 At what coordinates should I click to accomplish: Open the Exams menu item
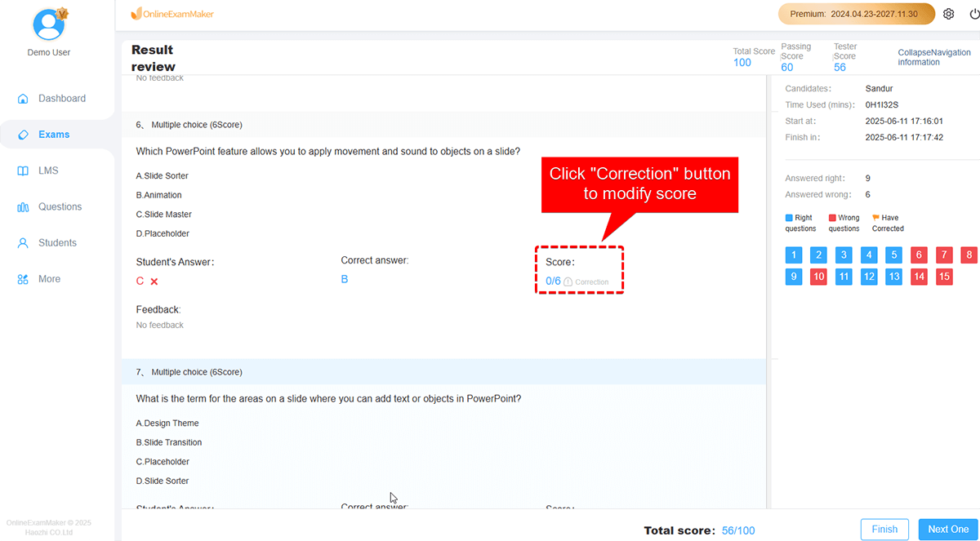(x=54, y=135)
